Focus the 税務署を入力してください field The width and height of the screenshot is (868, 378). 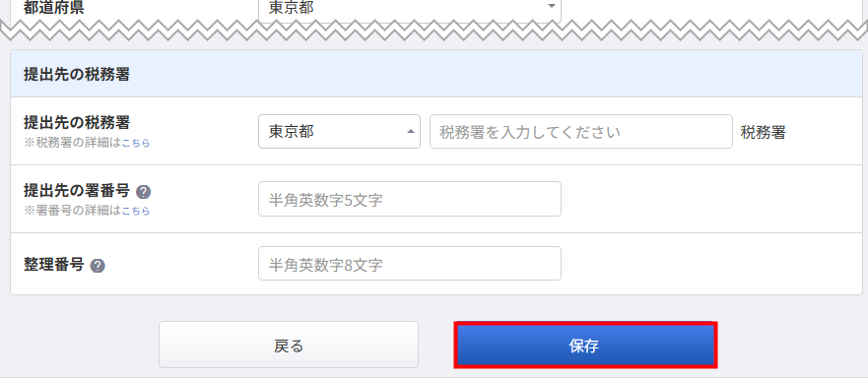point(581,132)
